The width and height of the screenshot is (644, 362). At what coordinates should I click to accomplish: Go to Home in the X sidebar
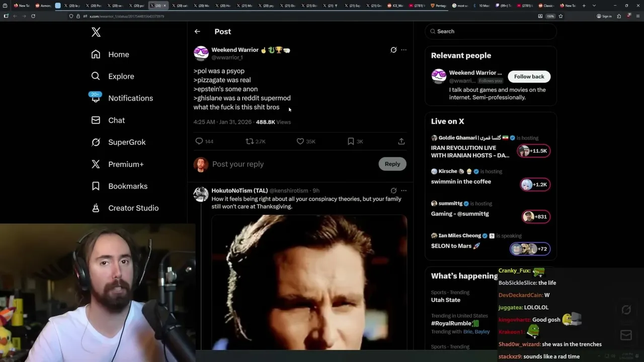coord(110,54)
